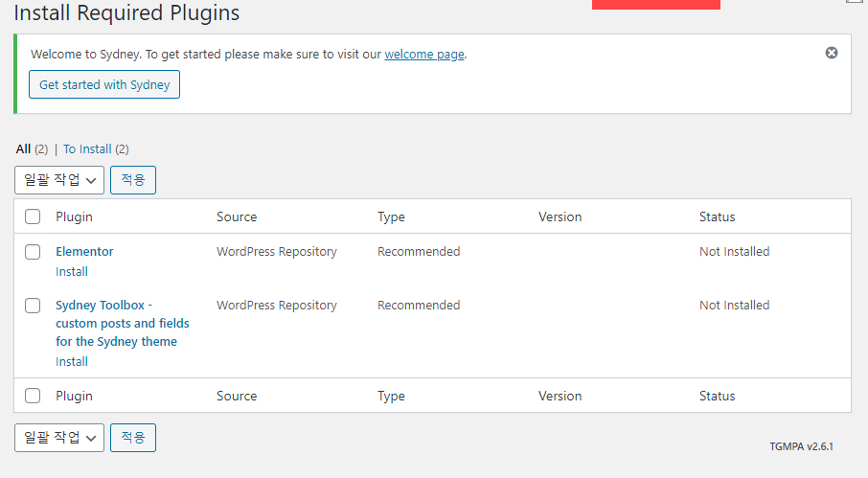Toggle select-all checkbox in table footer
868x478 pixels.
coord(33,396)
